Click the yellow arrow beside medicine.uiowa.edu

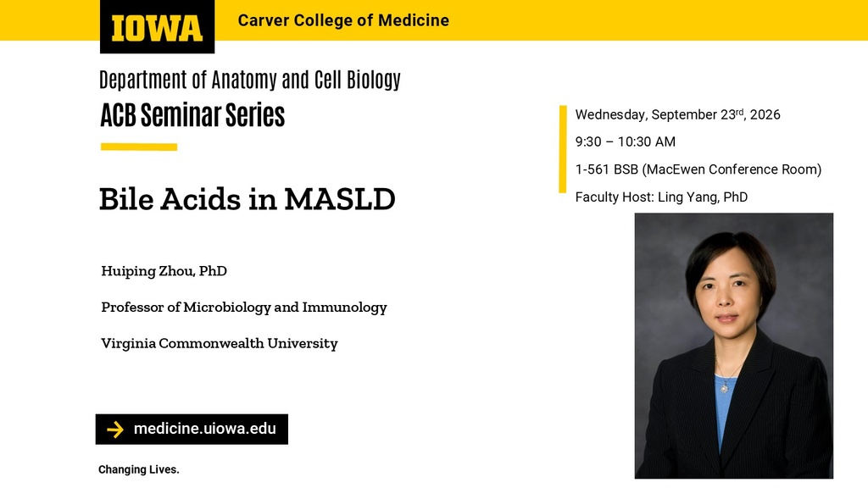pos(115,430)
